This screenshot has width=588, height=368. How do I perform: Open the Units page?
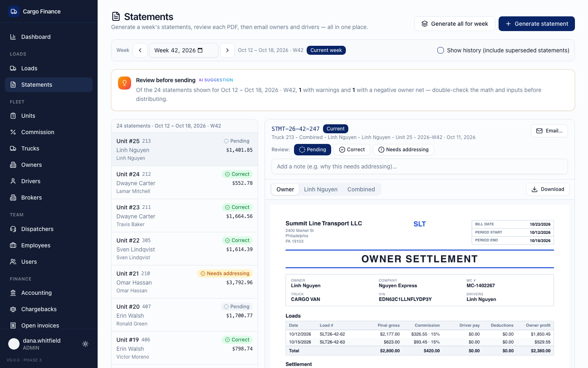coord(49,116)
